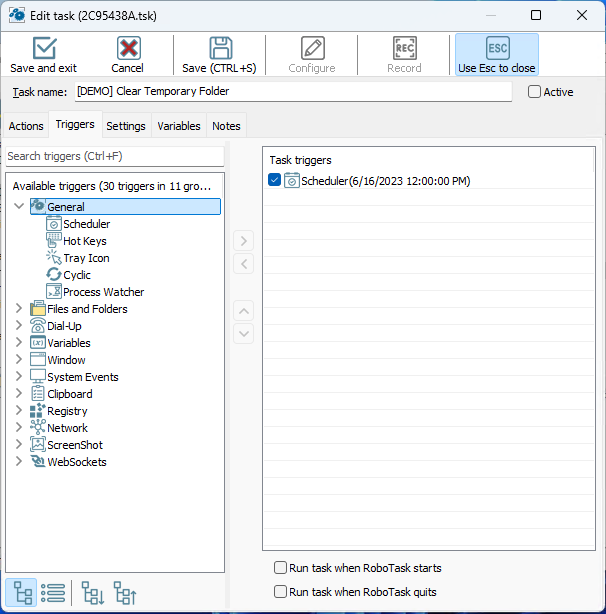Pick the Process Watcher trigger
This screenshot has width=606, height=614.
tap(103, 292)
